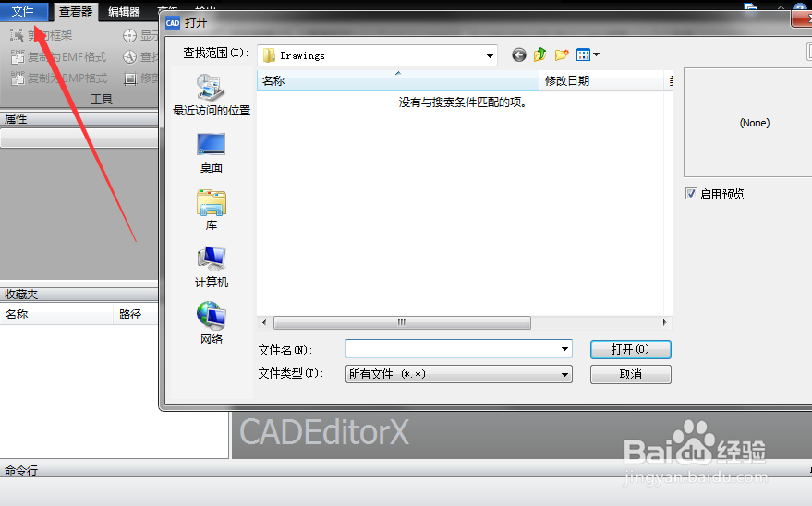Toggle the 启用预览 checkbox
The image size is (812, 506).
[691, 194]
